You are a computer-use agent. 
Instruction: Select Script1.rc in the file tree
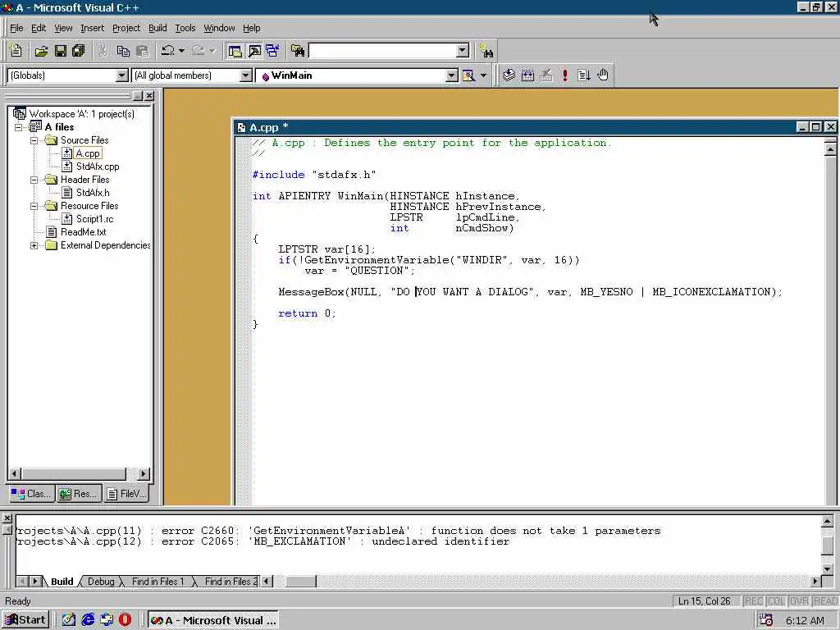click(95, 218)
